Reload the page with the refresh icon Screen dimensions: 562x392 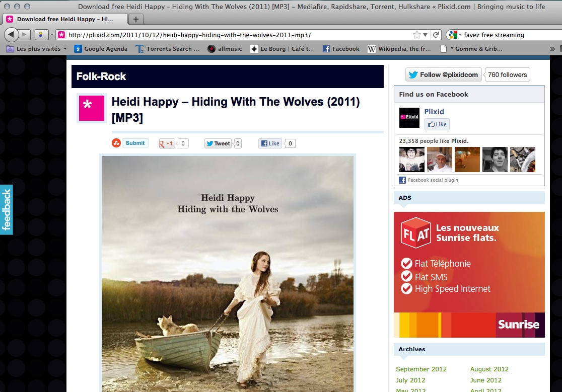point(436,35)
